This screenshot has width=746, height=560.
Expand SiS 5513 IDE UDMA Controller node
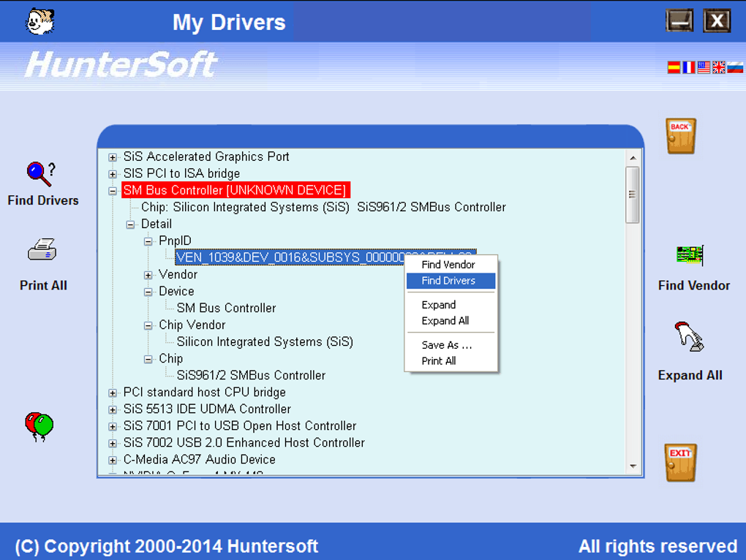(x=113, y=410)
